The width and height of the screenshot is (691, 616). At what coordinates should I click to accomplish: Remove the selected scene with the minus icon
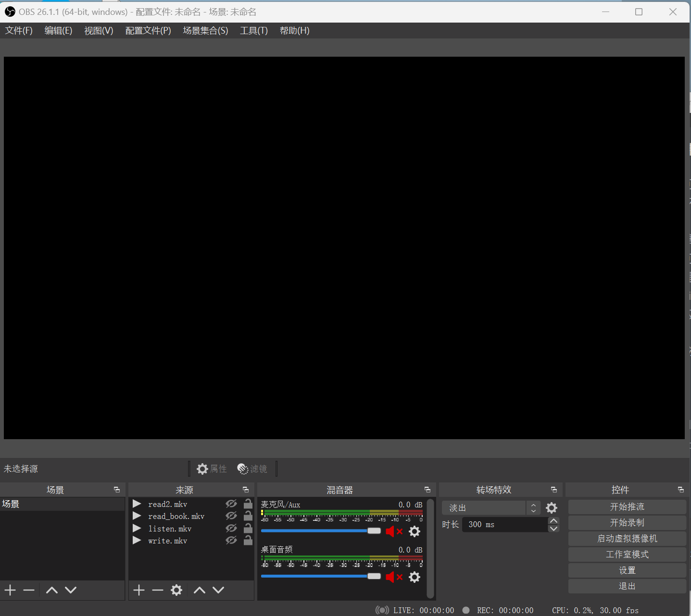29,590
